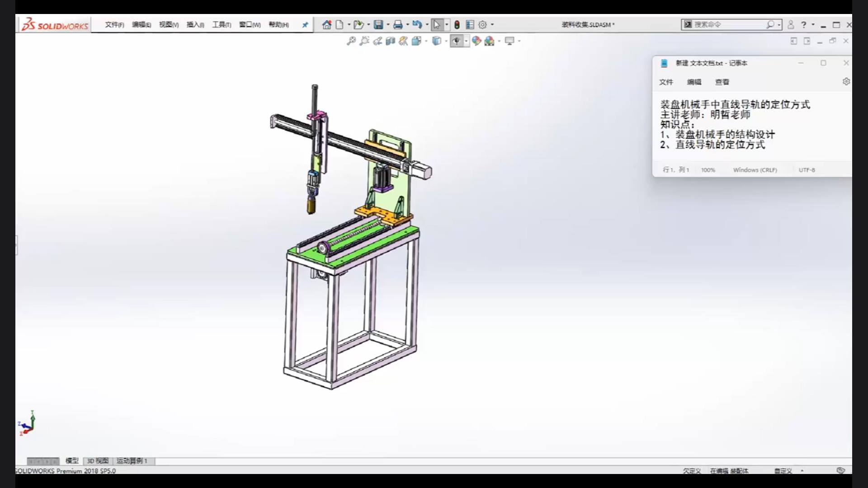The height and width of the screenshot is (488, 868).
Task: Go to Previous View
Action: pos(377,41)
